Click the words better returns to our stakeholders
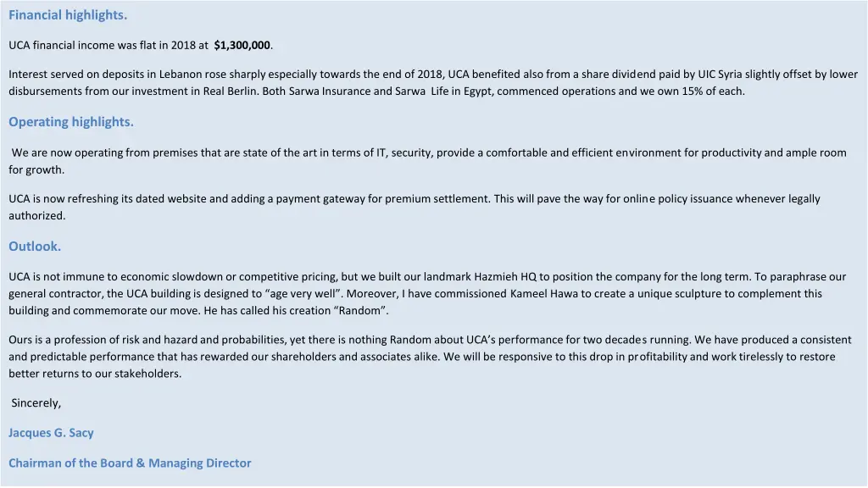Screen dimensions: 868x488 click(x=95, y=374)
